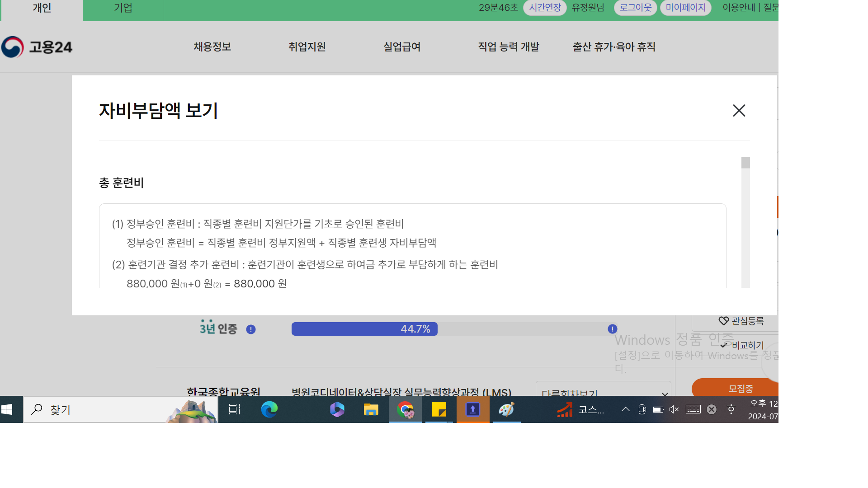
Task: Open Sticky Notes from taskbar
Action: pos(439,410)
